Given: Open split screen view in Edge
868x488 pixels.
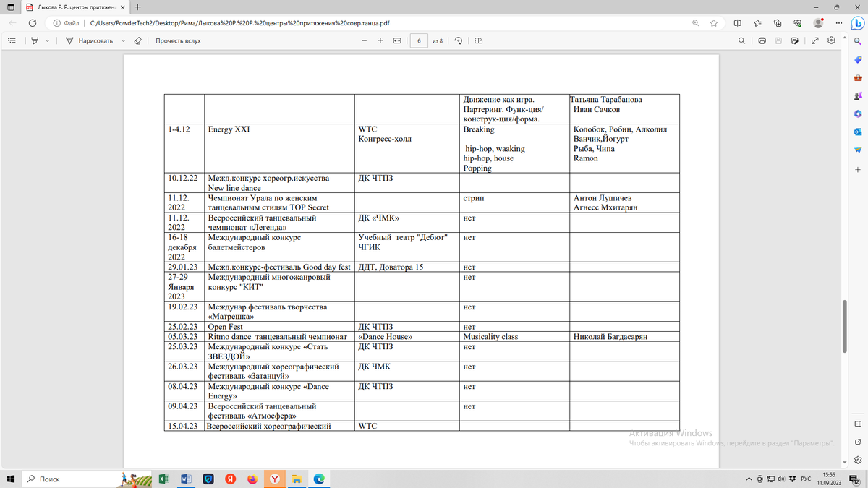Looking at the screenshot, I should [x=737, y=22].
